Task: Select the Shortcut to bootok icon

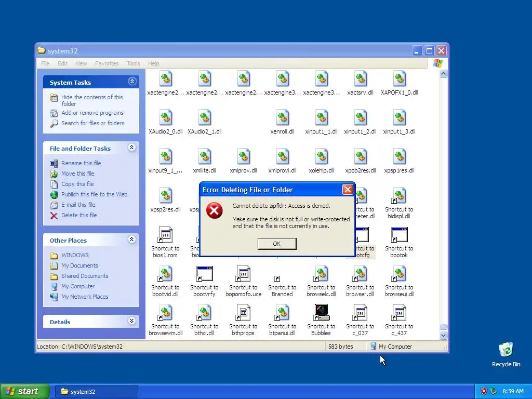Action: click(400, 235)
